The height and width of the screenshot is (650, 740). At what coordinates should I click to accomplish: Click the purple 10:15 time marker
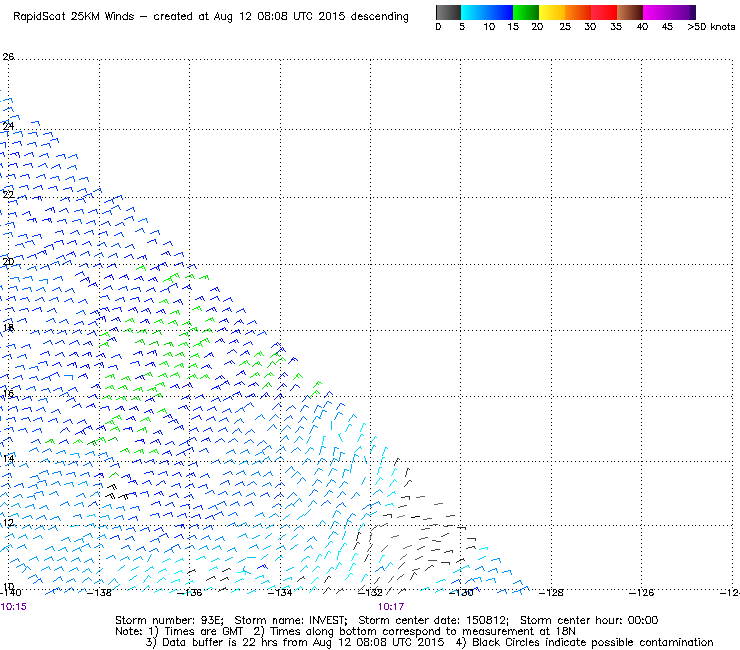click(x=13, y=607)
